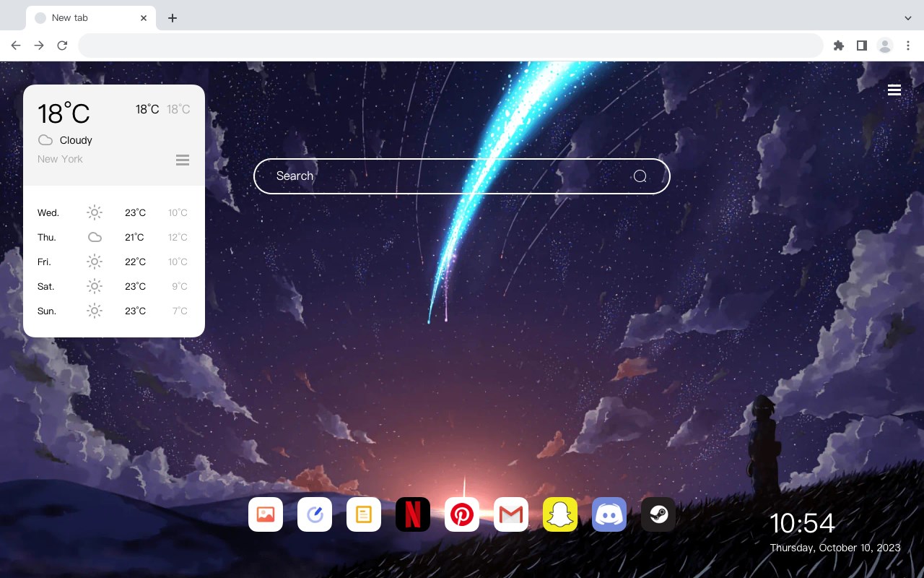Click the magnifier icon in search bar

click(640, 176)
